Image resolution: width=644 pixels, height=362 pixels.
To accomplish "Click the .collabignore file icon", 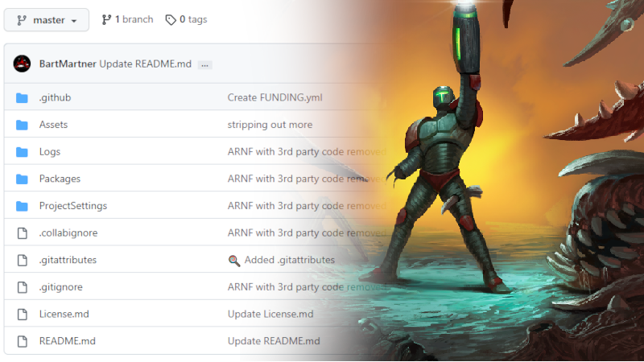I will point(23,233).
